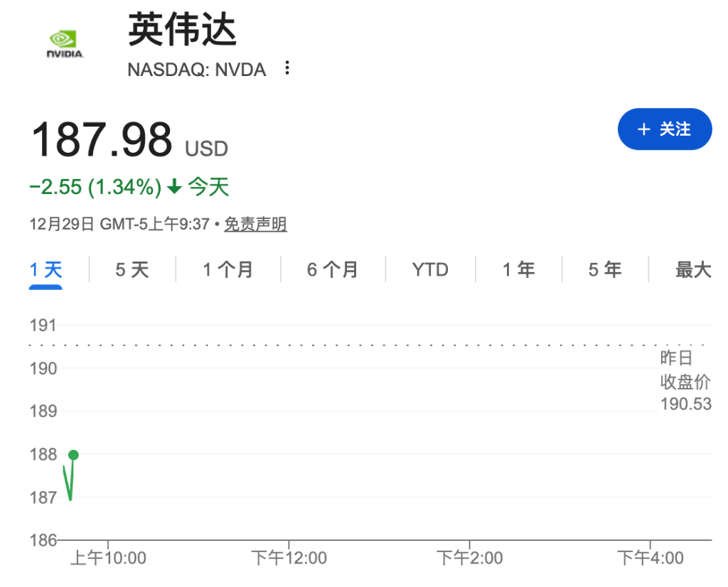728x587 pixels.
Task: Switch to the 6 个月 tab
Action: pos(333,270)
